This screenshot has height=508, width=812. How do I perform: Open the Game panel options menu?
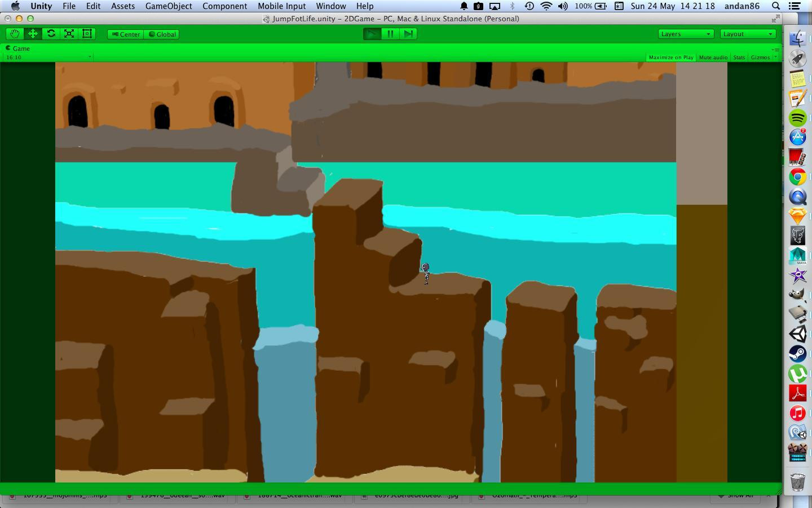click(x=775, y=49)
